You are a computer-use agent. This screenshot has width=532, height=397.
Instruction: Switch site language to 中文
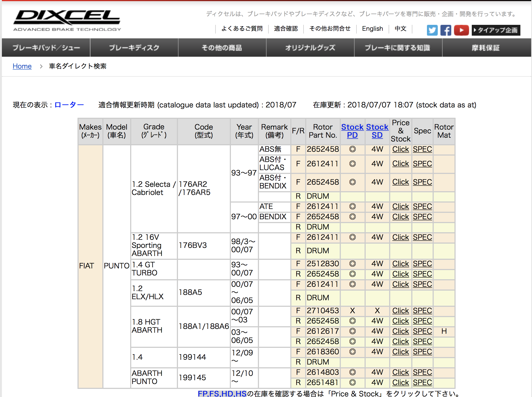[400, 29]
